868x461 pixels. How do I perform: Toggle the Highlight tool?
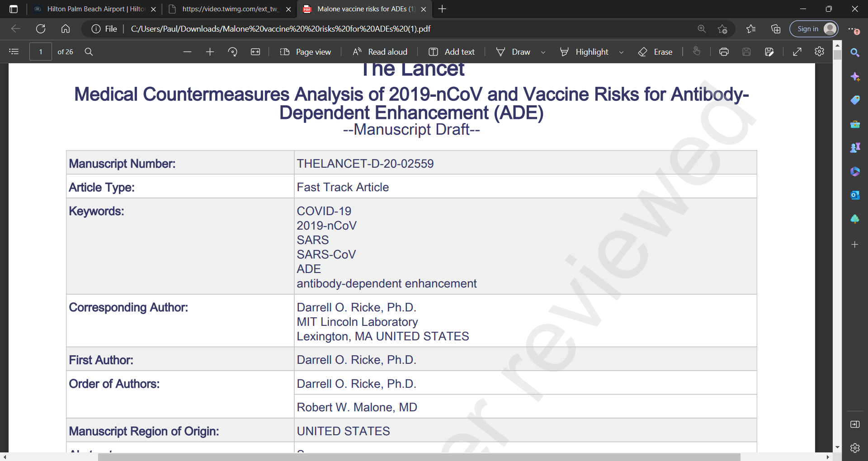point(584,52)
